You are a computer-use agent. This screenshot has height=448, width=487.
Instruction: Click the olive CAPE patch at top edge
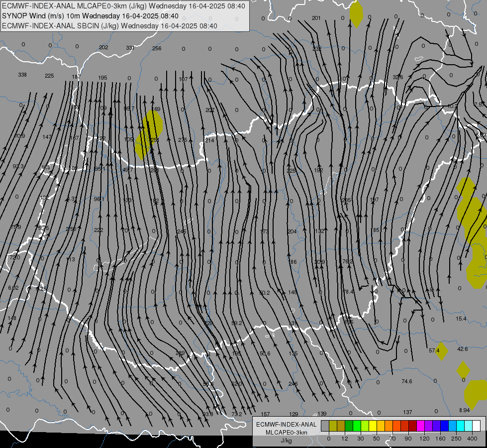pos(356,14)
